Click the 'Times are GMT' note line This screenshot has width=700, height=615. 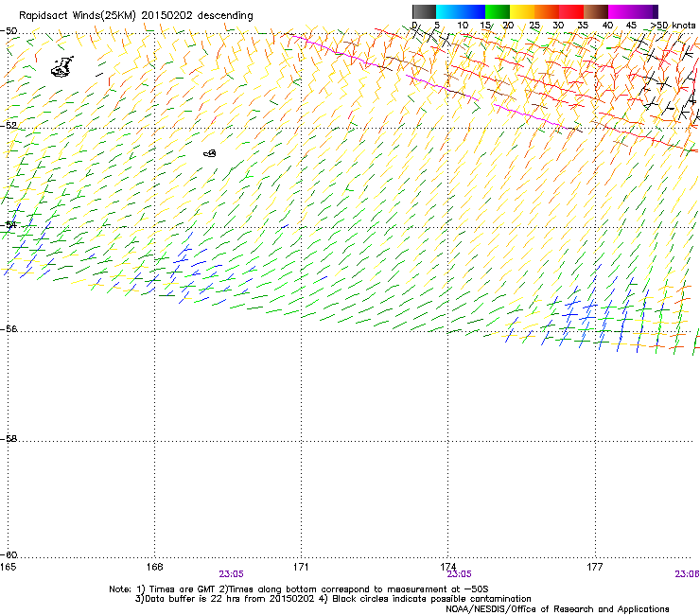point(299,589)
